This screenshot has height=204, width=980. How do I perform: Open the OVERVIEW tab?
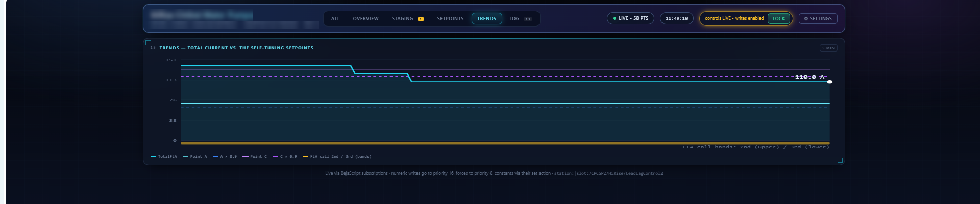click(x=365, y=19)
